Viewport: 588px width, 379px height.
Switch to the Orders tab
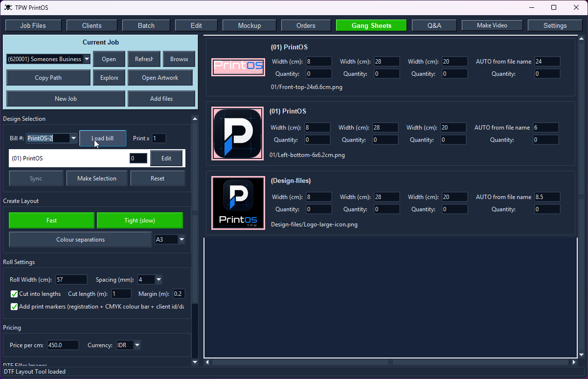point(306,25)
